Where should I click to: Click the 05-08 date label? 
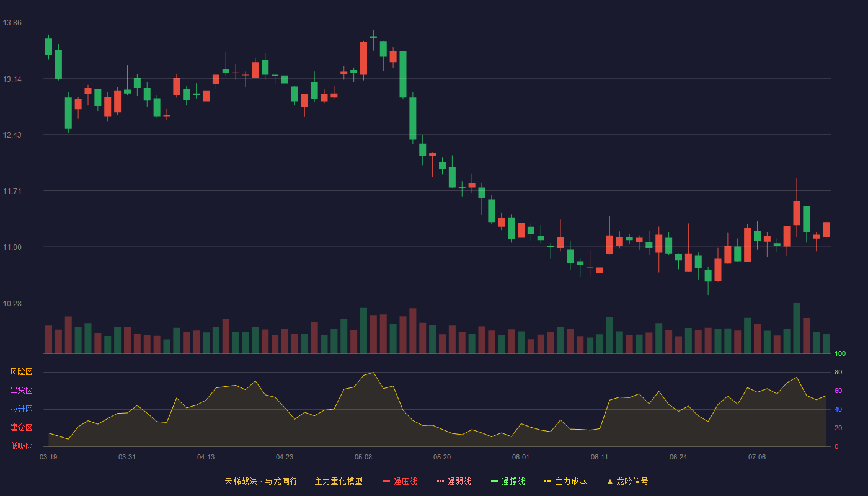(x=363, y=457)
